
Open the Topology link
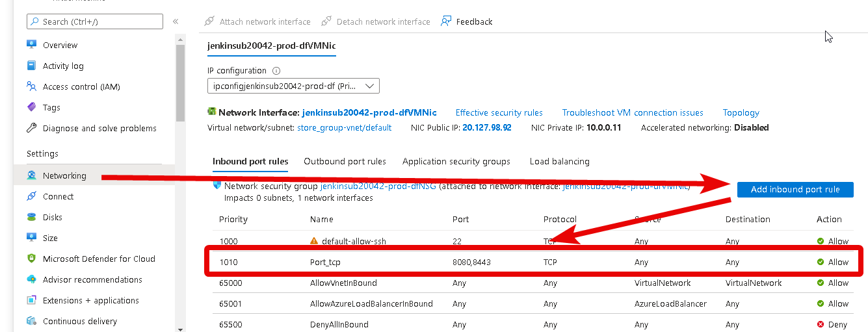click(x=741, y=112)
